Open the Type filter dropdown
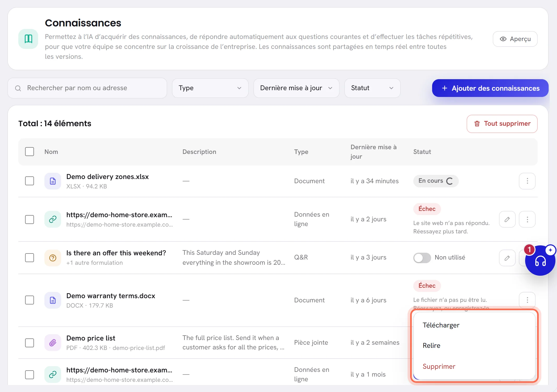This screenshot has width=557, height=392. click(x=210, y=88)
